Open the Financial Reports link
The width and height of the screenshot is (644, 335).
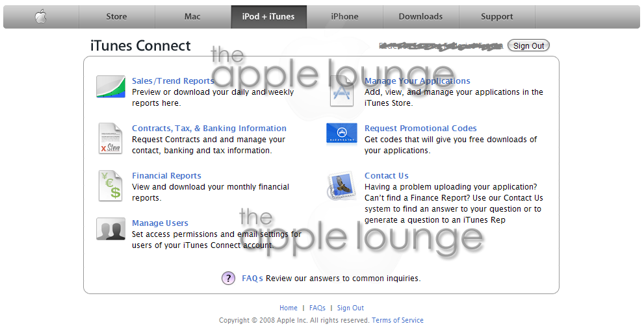point(166,176)
